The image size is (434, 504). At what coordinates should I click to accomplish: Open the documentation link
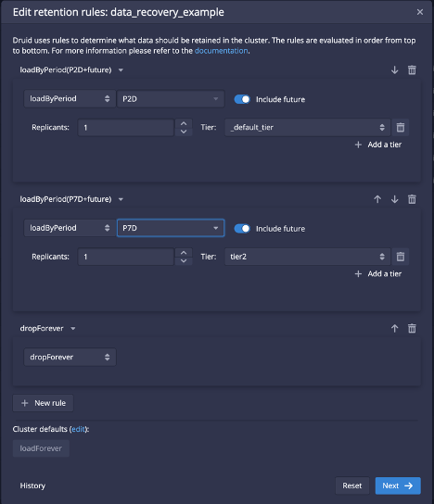tap(221, 51)
